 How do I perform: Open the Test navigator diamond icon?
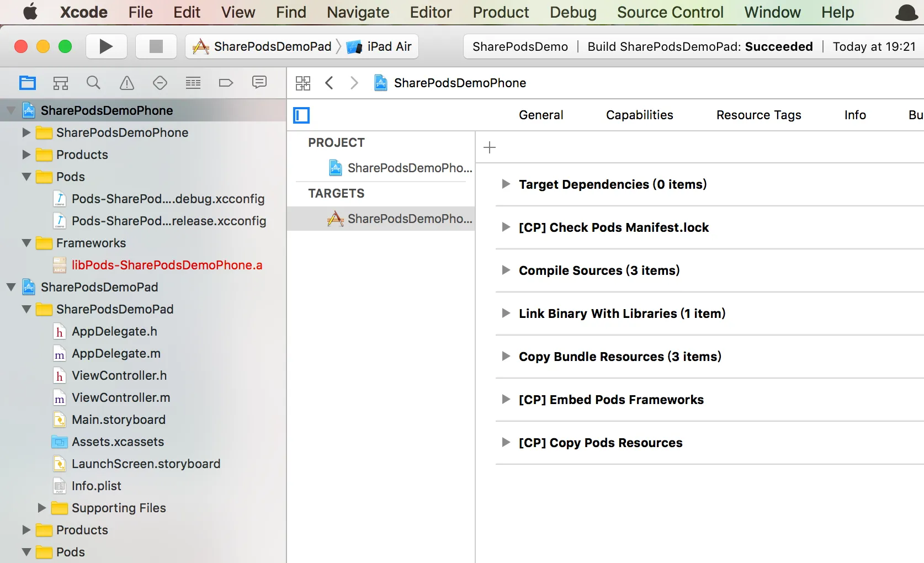(160, 83)
